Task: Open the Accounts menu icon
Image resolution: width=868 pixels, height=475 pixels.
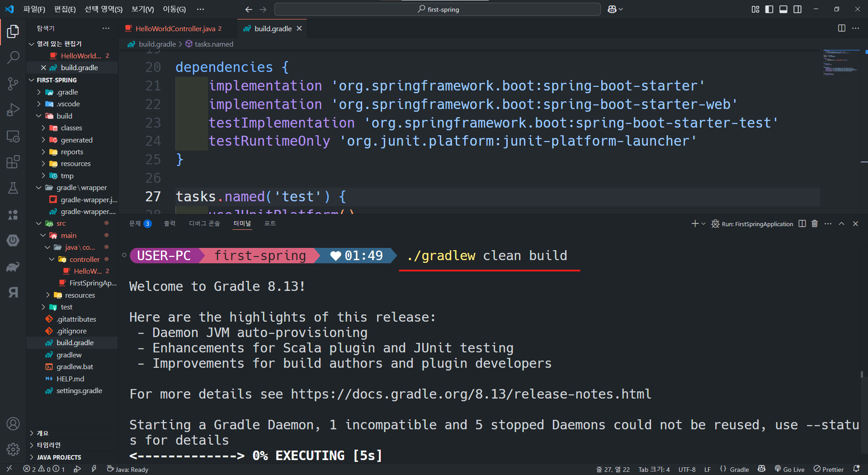Action: (13, 424)
